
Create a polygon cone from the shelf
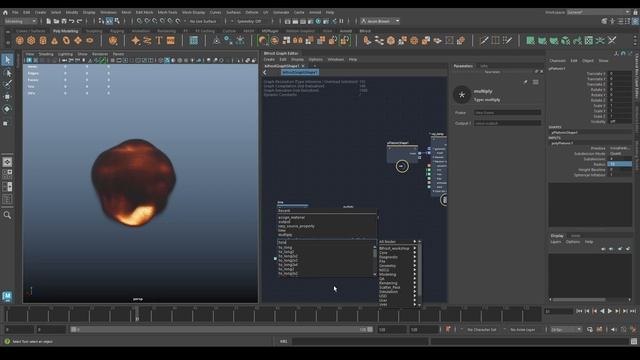pos(55,40)
